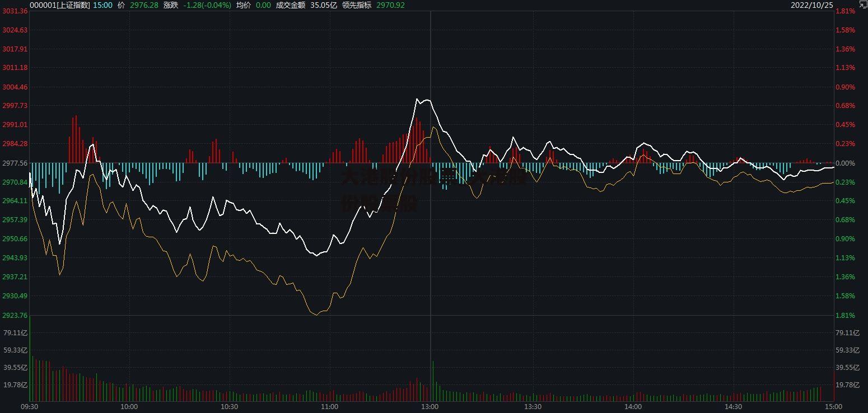Select the price axis label 3004.46
The width and height of the screenshot is (868, 413).
[x=15, y=87]
